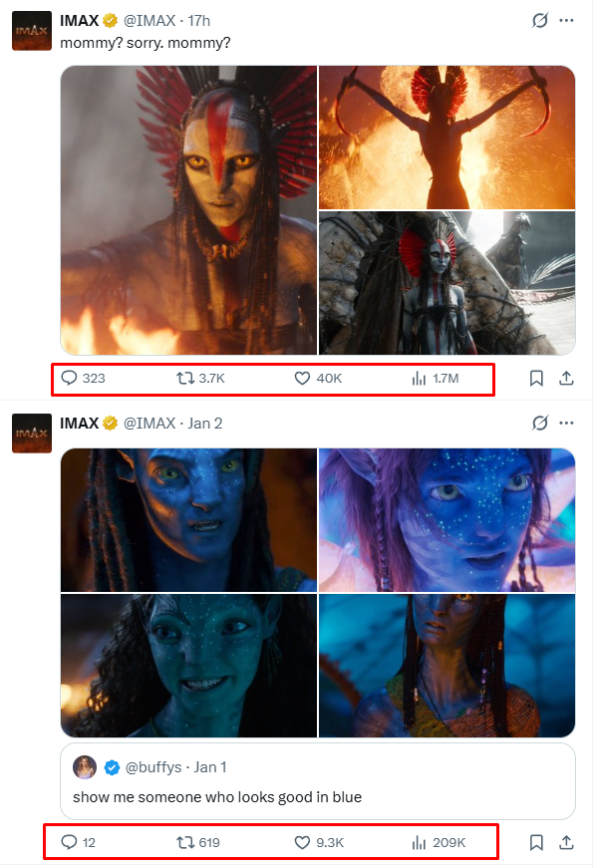Open the large red-feathered character image
593x868 pixels.
(188, 210)
